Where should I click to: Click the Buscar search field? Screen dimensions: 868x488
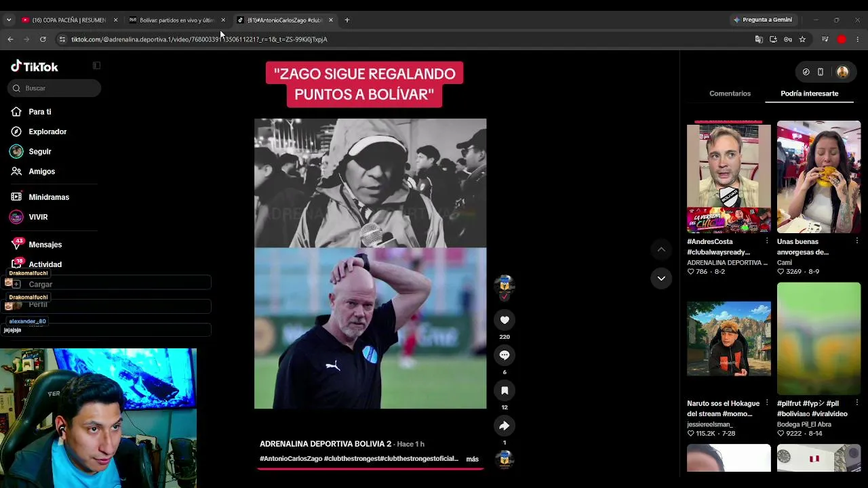coord(56,88)
